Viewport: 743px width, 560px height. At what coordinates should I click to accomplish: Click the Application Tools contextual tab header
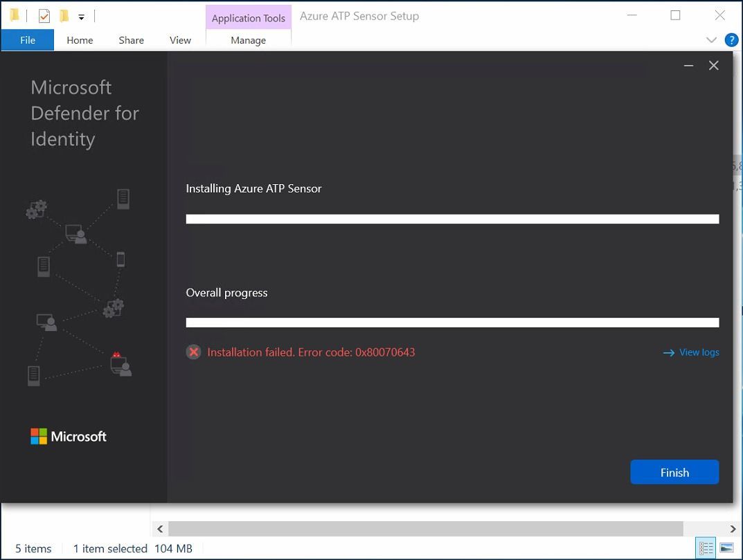(x=249, y=18)
